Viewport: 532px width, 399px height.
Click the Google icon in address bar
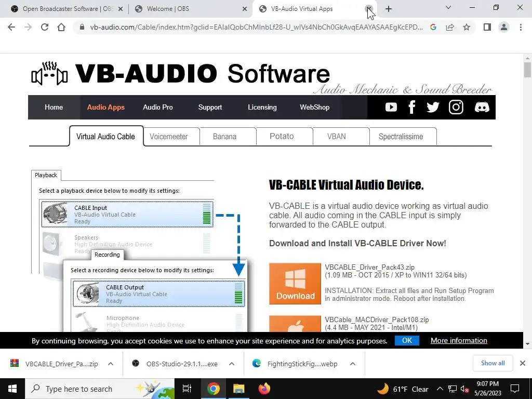point(433,27)
